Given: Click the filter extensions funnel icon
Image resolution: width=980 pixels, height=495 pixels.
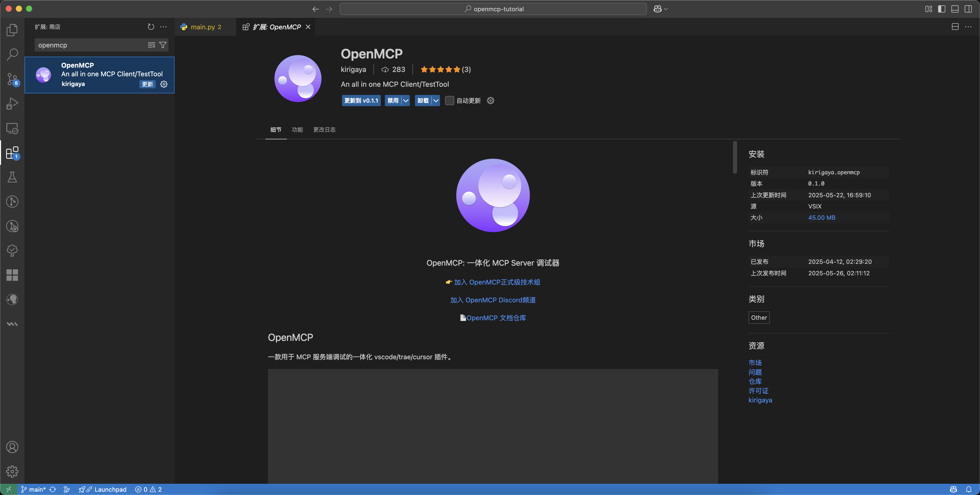Looking at the screenshot, I should (x=163, y=45).
